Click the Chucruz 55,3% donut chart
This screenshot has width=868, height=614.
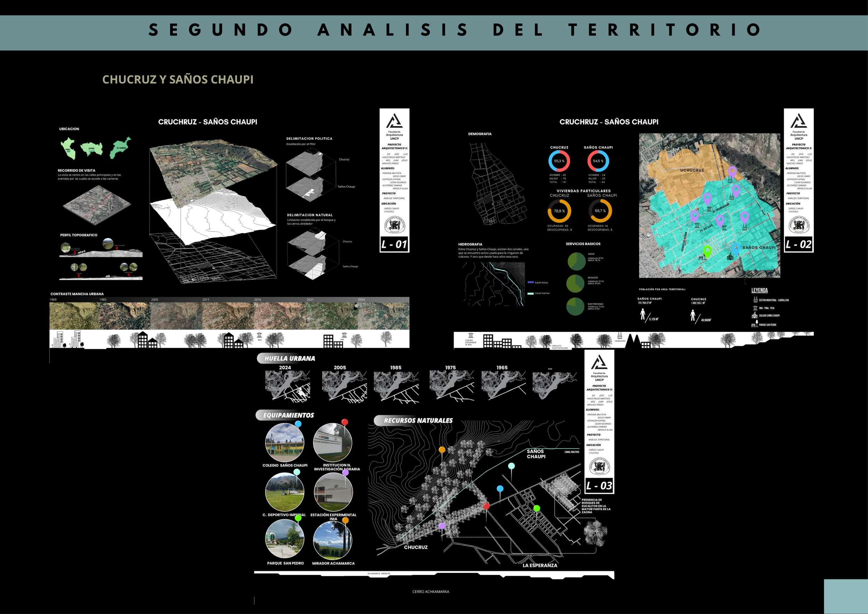coord(559,161)
